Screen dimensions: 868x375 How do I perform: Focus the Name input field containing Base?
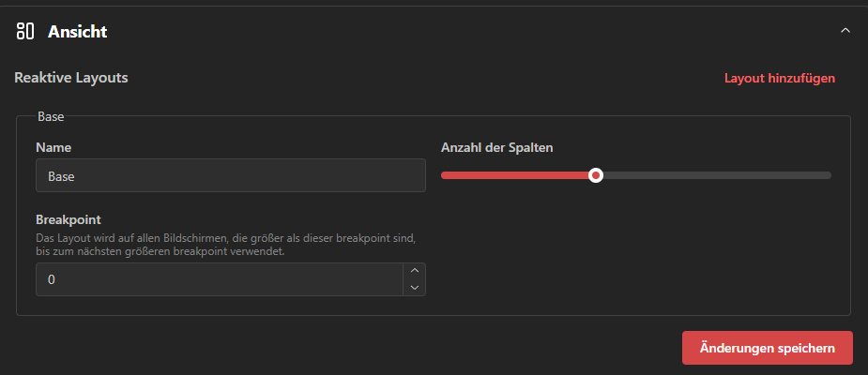230,175
